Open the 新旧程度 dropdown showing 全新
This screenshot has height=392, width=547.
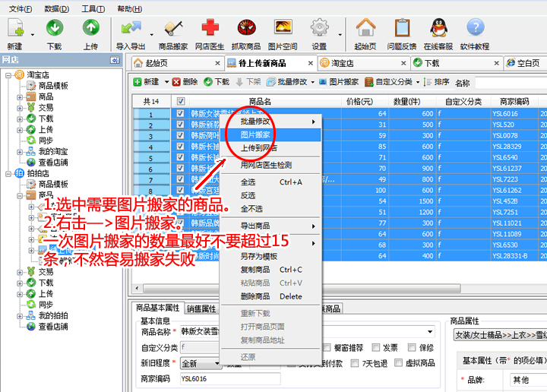(201, 363)
